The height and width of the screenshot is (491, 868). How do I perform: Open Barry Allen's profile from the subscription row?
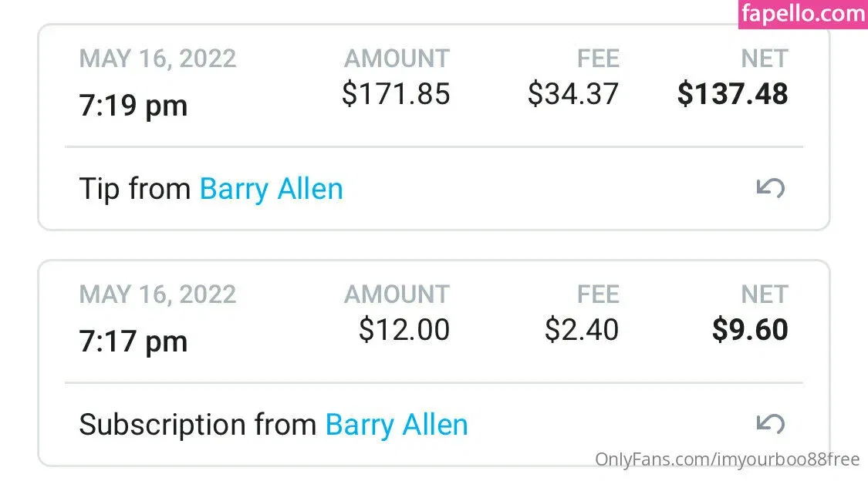[x=397, y=425]
